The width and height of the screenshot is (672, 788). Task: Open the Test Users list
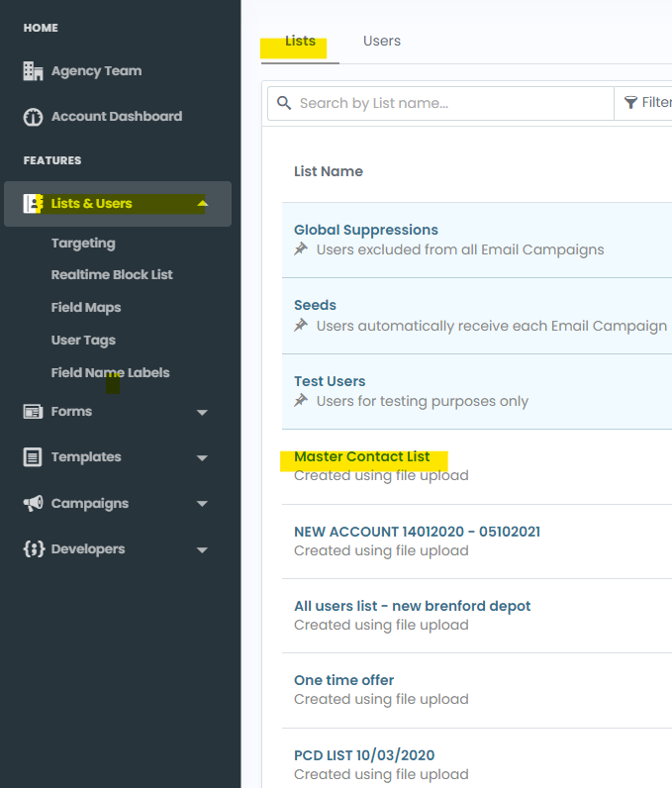[330, 381]
